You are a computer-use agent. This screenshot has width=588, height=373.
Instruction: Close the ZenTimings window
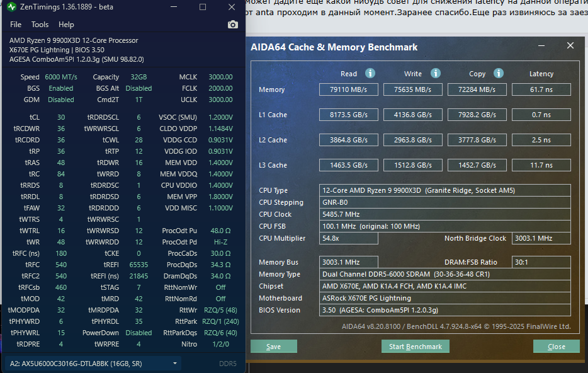click(x=232, y=7)
